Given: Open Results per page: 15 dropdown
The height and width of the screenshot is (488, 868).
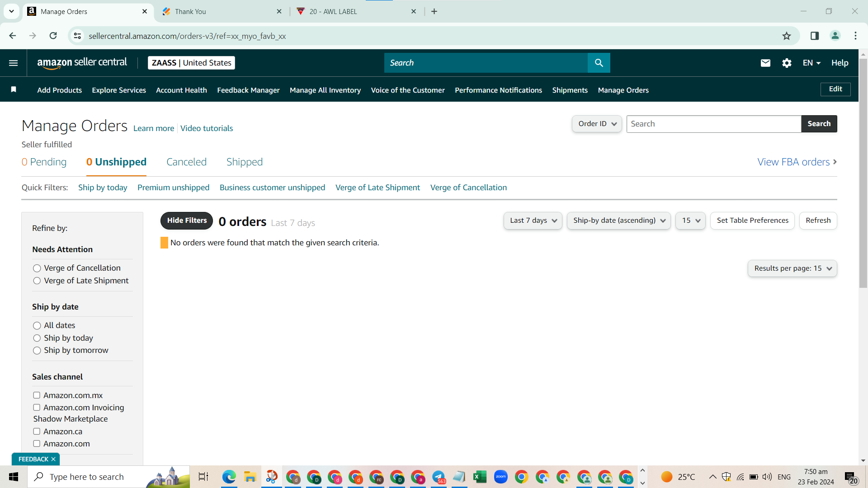Looking at the screenshot, I should coord(792,268).
